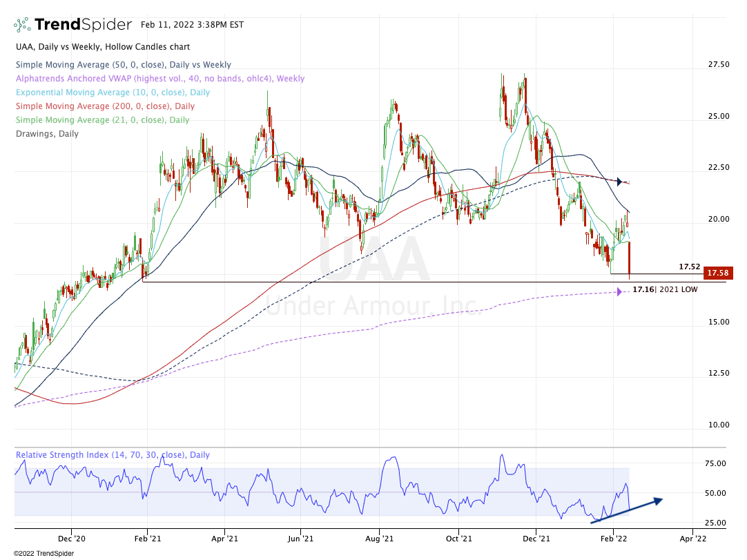The height and width of the screenshot is (560, 747).
Task: Click the 20.00 price axis label
Action: tap(719, 219)
